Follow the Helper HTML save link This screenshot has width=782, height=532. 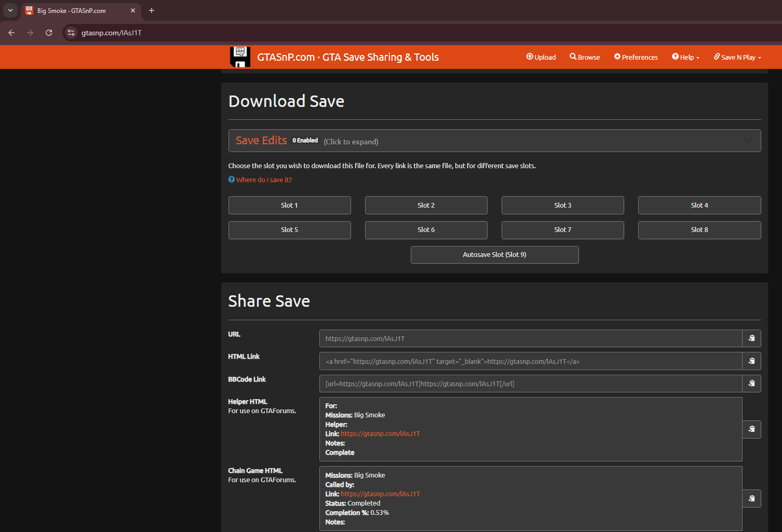(380, 434)
